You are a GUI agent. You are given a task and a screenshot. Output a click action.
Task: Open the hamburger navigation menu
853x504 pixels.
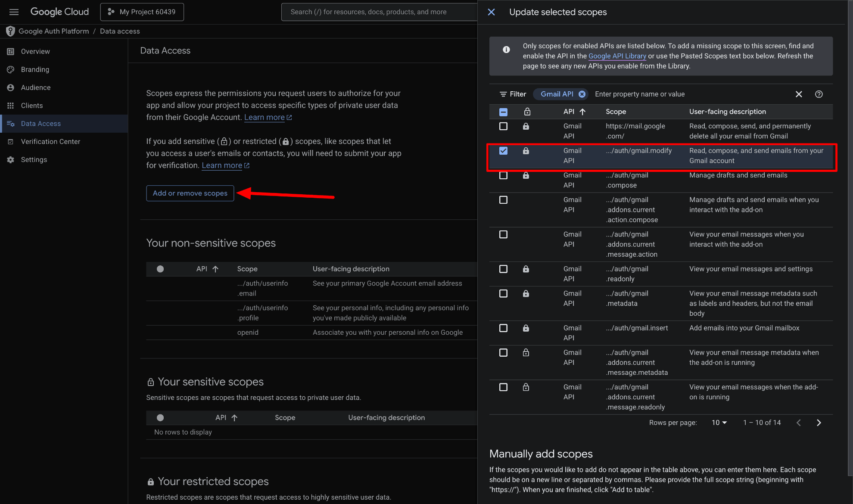(x=14, y=12)
